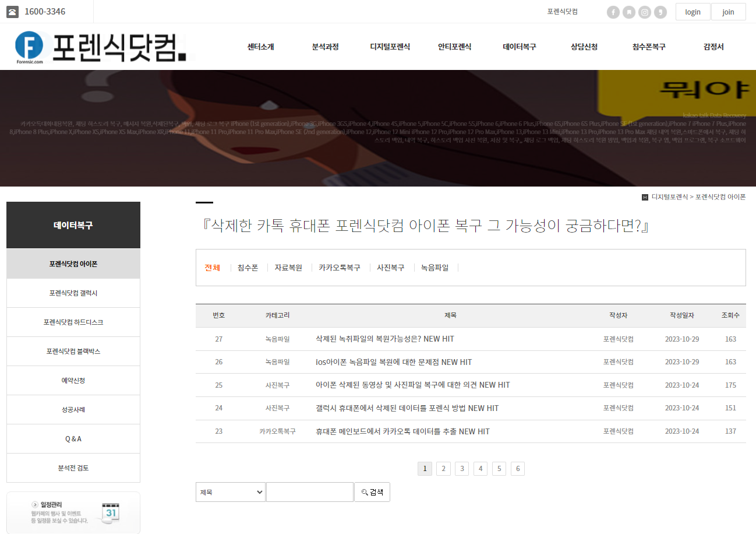This screenshot has width=756, height=534.
Task: Open sidebar item 예약신청
Action: [73, 381]
